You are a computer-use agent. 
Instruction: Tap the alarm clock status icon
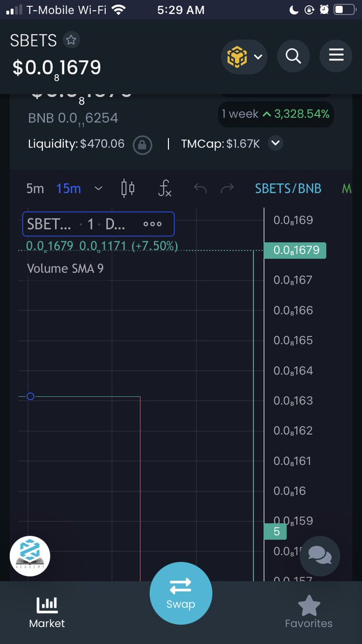pos(324,10)
